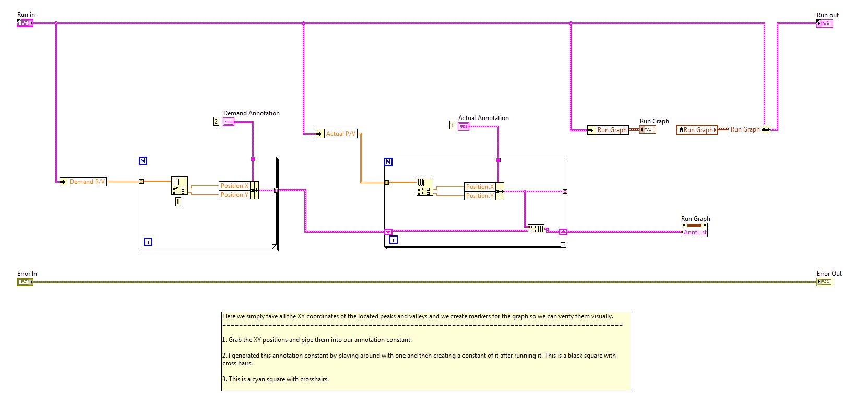Click the yellow comment note text
868x402 pixels.
pos(426,351)
